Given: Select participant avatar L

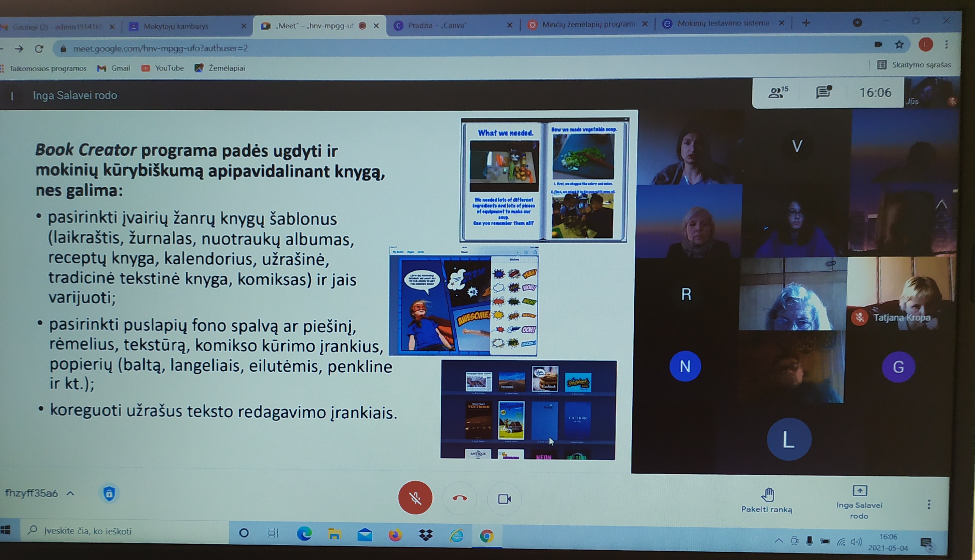Looking at the screenshot, I should pyautogui.click(x=789, y=439).
